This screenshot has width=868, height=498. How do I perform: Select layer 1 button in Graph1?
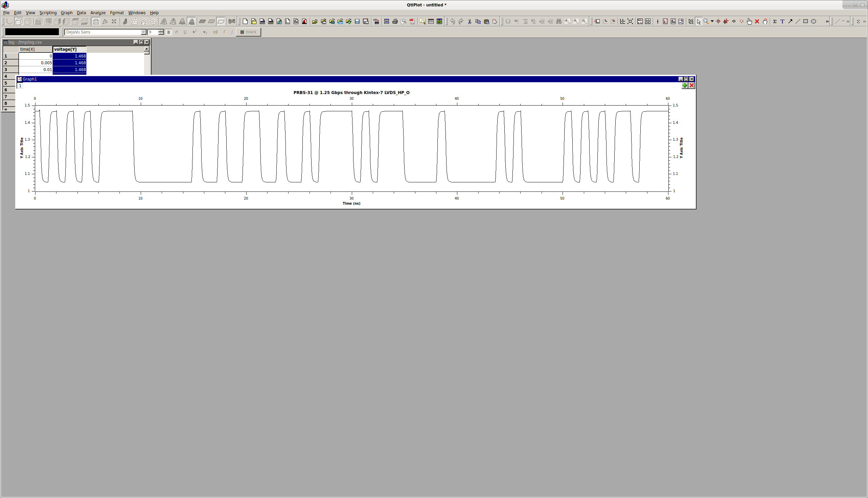tap(20, 86)
